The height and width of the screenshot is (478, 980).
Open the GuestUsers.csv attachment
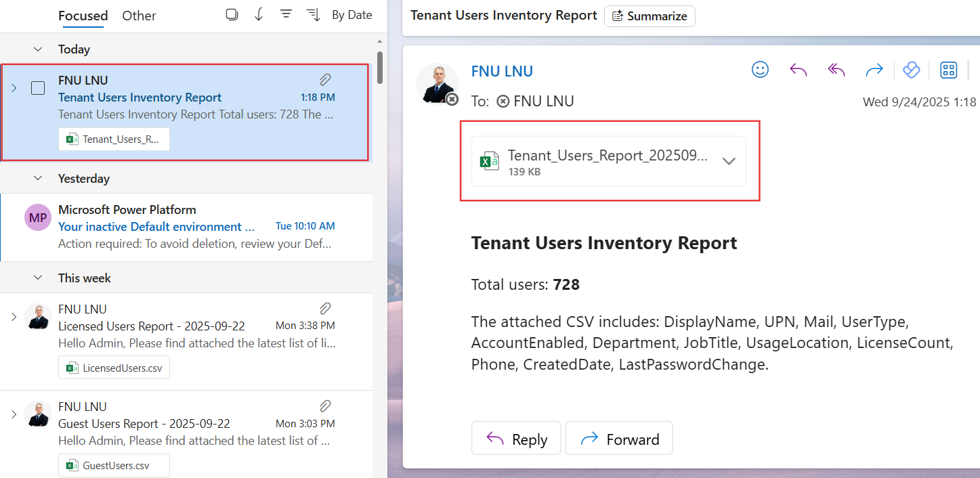coord(114,465)
